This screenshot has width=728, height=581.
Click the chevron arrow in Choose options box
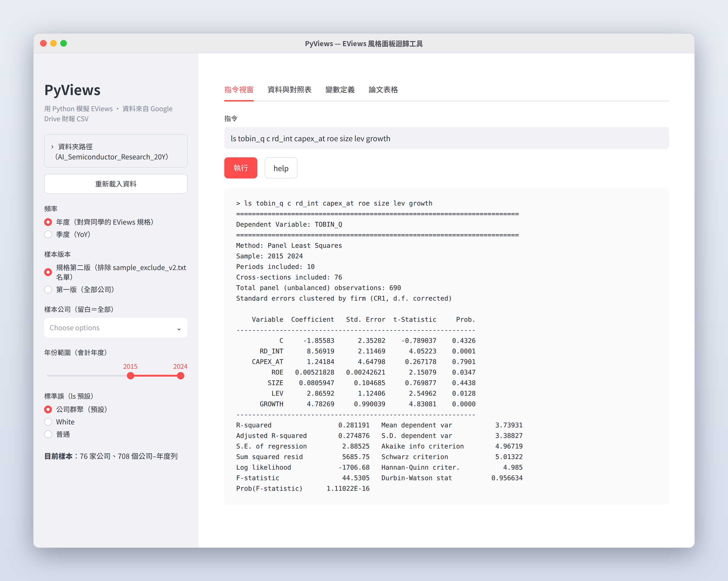(179, 329)
